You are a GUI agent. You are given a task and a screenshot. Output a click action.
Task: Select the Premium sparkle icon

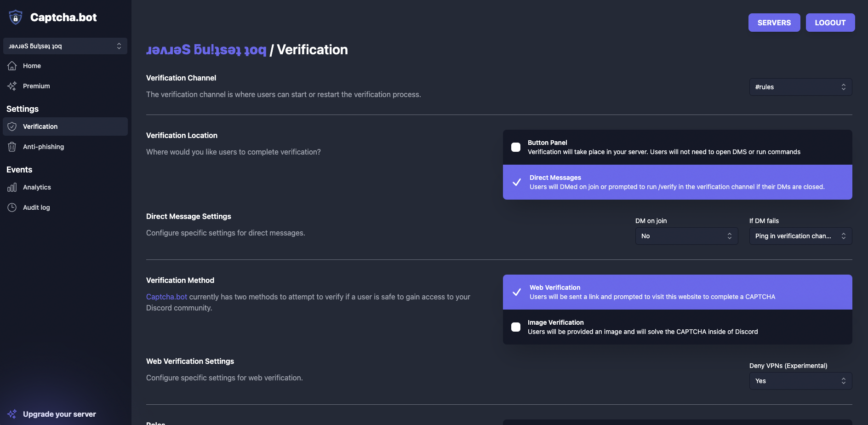pos(12,86)
